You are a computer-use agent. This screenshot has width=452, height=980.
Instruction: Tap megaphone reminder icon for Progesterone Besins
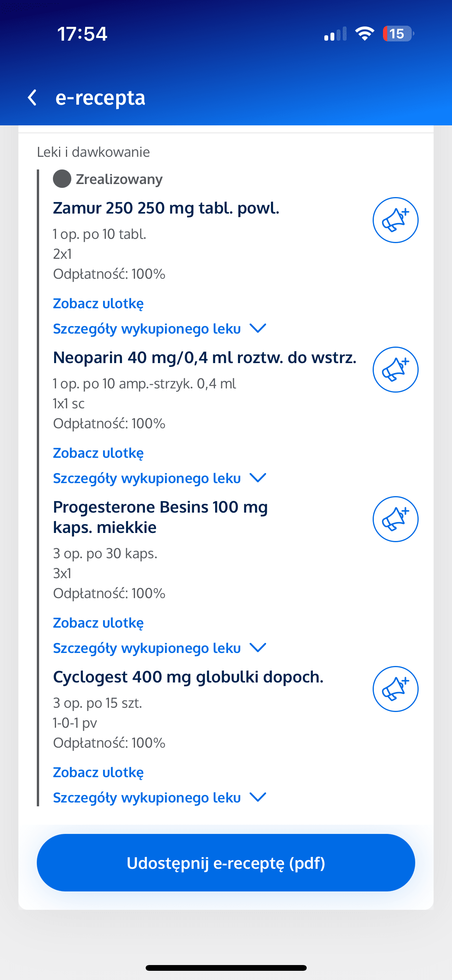click(x=395, y=519)
